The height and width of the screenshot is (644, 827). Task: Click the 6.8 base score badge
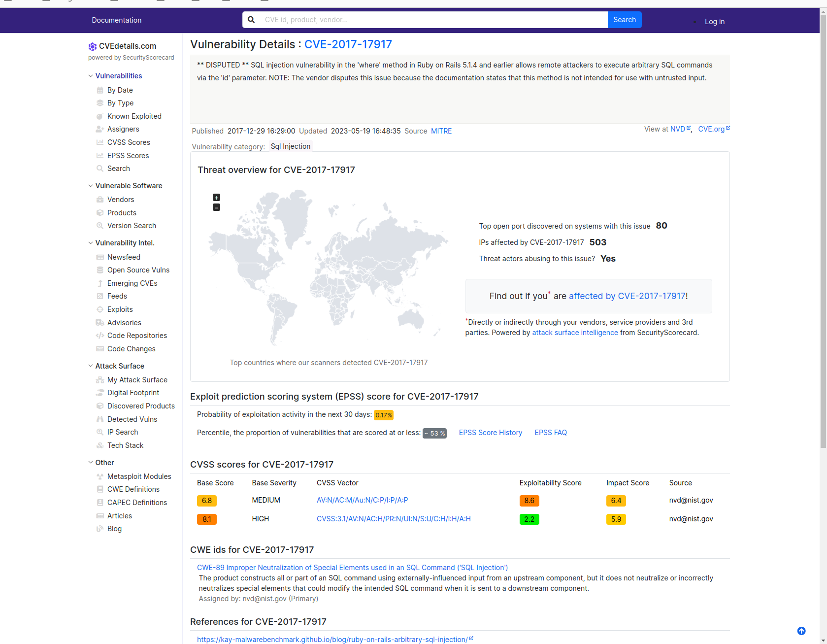[207, 501]
